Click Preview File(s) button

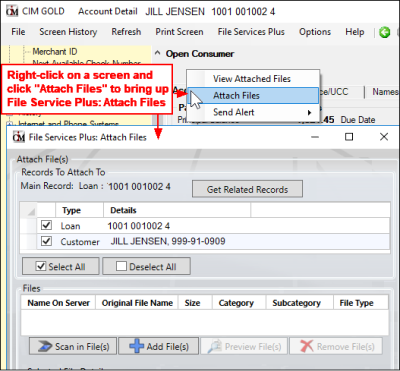tap(244, 346)
